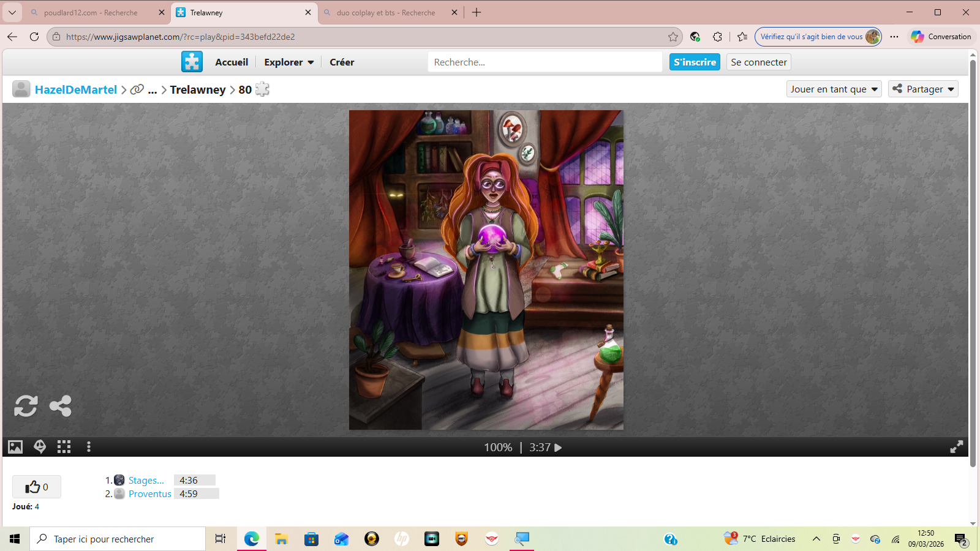Screen dimensions: 980x551
Task: Focus the Recherche search field
Action: (545, 62)
